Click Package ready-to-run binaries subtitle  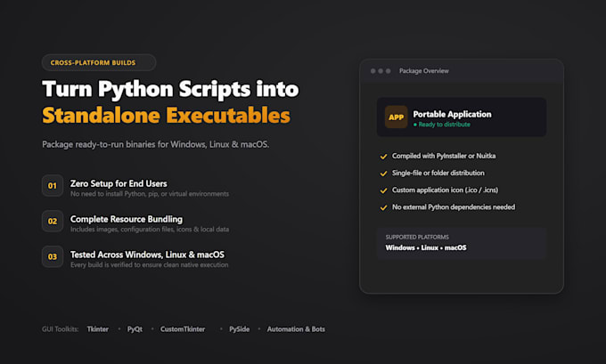(x=156, y=145)
